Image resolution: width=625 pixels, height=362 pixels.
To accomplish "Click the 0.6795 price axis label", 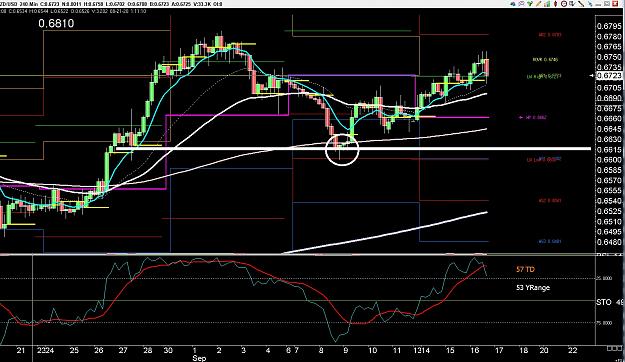I will (609, 26).
